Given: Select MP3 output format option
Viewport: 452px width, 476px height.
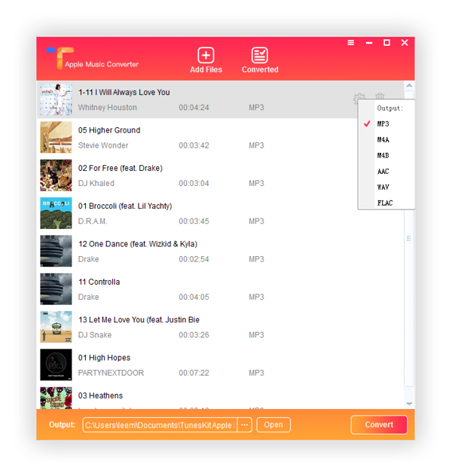Looking at the screenshot, I should 386,124.
